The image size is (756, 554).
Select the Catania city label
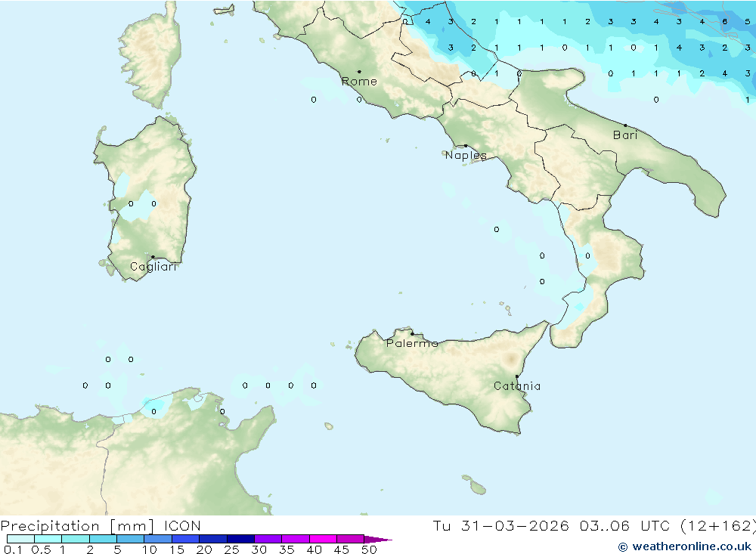coord(517,385)
